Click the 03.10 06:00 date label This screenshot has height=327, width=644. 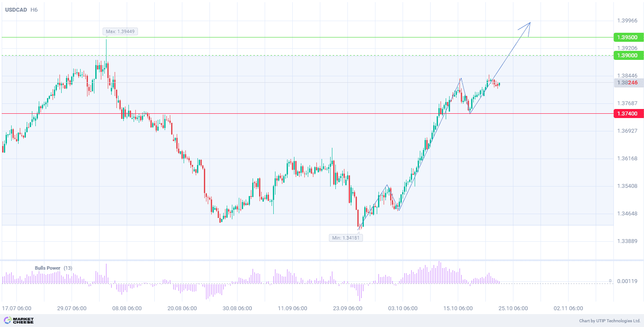click(x=403, y=308)
